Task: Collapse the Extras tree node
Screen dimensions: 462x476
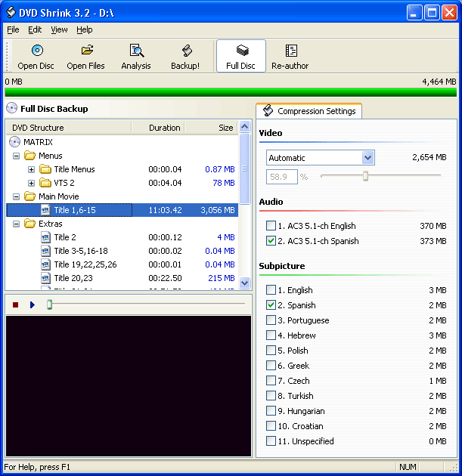Action: (16, 224)
